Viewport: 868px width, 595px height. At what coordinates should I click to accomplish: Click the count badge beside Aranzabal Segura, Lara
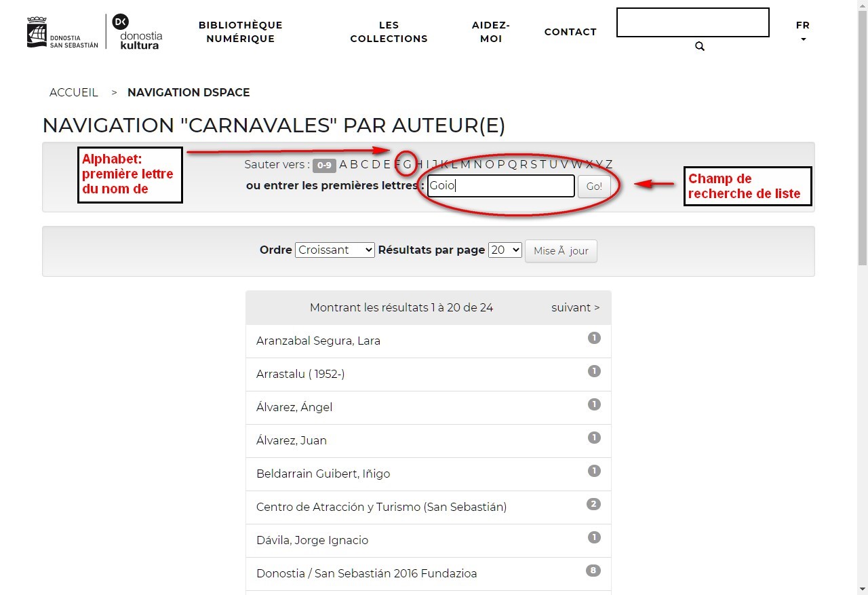[x=594, y=338]
